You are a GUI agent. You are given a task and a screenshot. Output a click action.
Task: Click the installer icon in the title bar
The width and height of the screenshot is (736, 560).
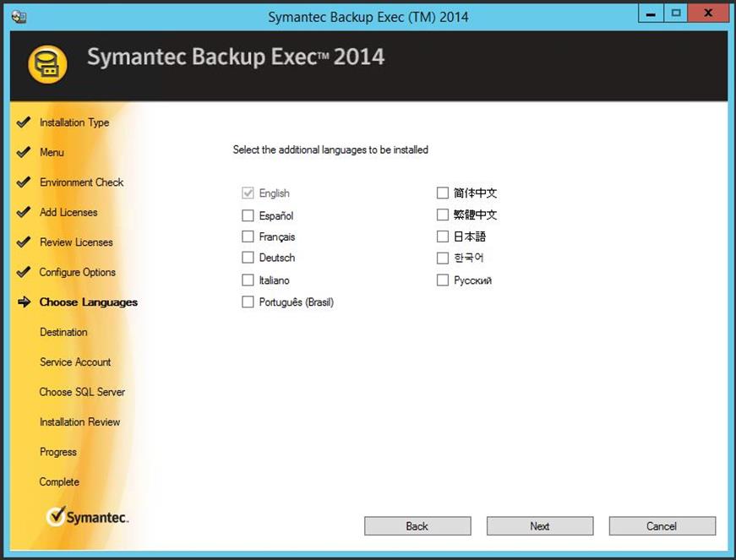(19, 17)
